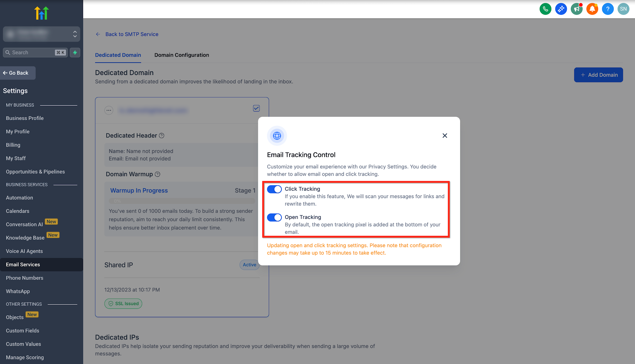The image size is (635, 364).
Task: Click the green lightning quick-actions icon
Action: (x=75, y=52)
